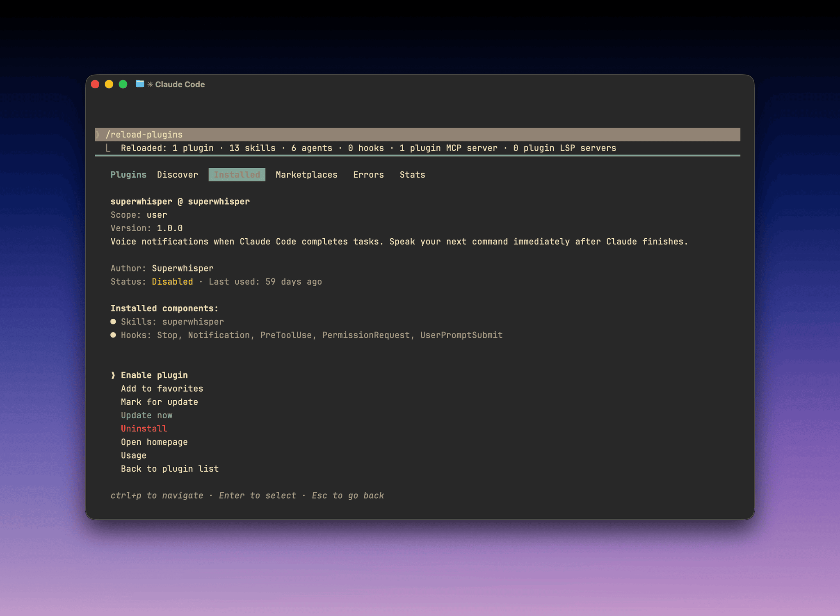Image resolution: width=840 pixels, height=616 pixels.
Task: Click the folder icon in title bar
Action: [x=140, y=84]
